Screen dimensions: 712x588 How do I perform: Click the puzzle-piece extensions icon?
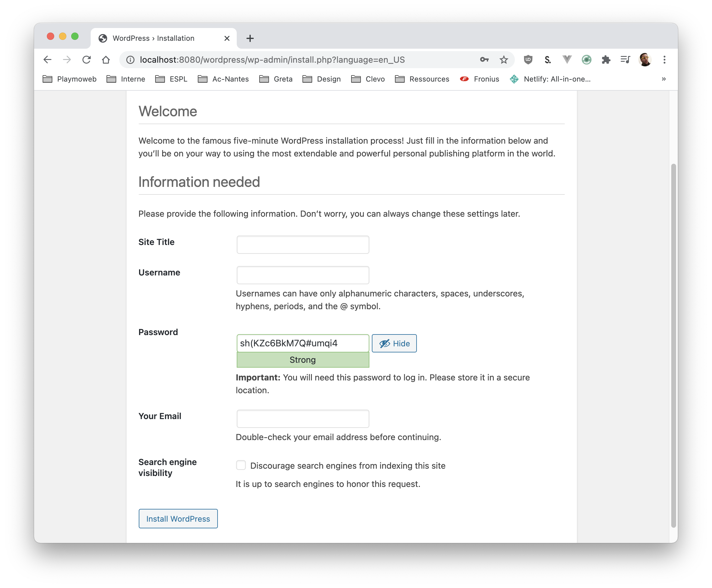(x=606, y=60)
